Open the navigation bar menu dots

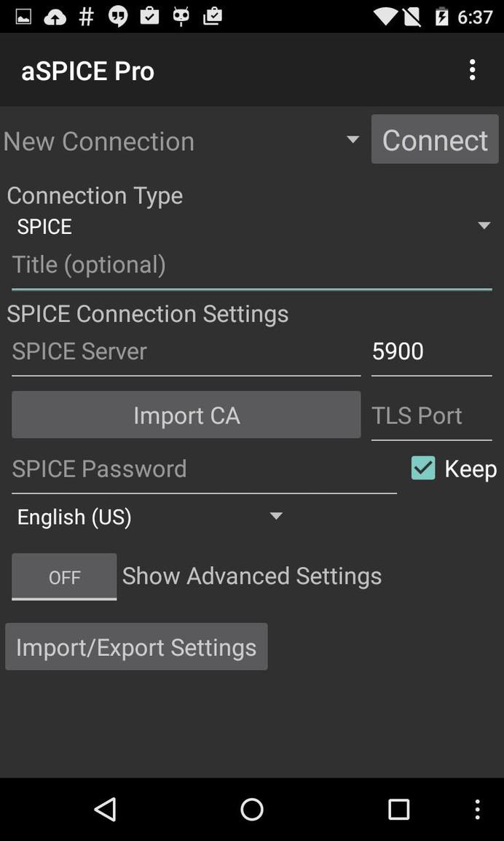coord(477,809)
